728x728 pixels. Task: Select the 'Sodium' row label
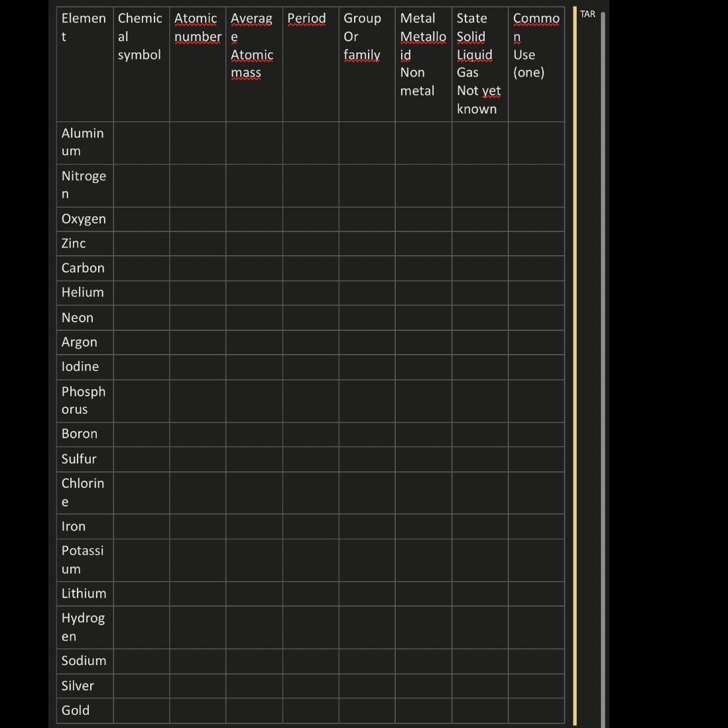[85, 661]
